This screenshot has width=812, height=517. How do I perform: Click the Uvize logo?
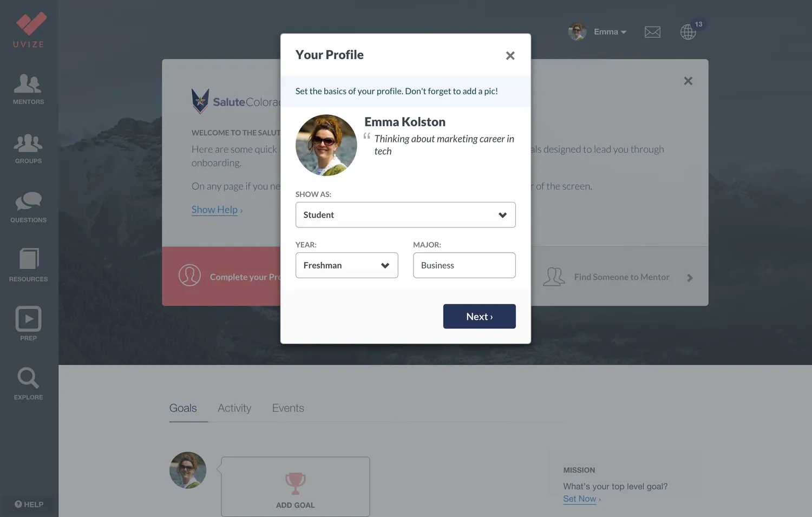[x=29, y=29]
